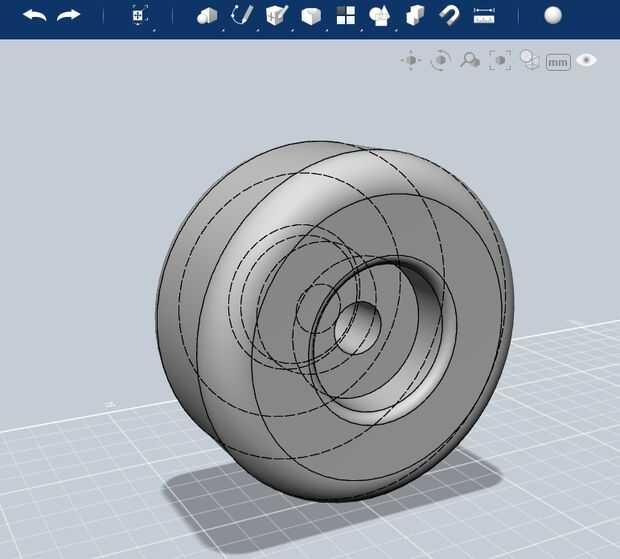This screenshot has width=620, height=559.
Task: Open the Transform tool
Action: [138, 15]
